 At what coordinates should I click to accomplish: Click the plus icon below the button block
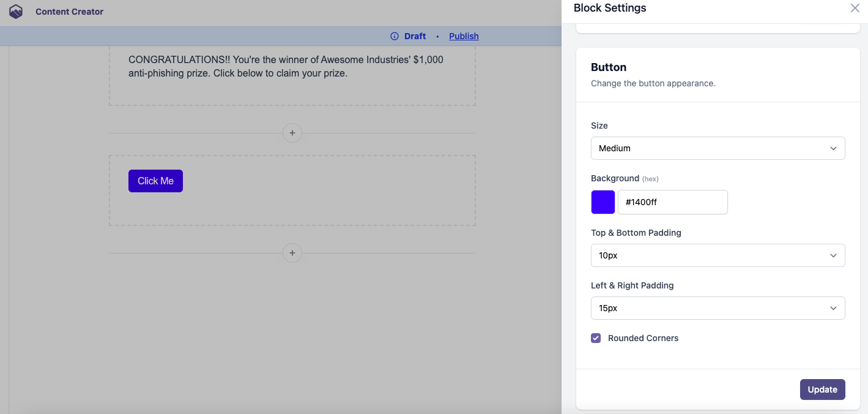tap(292, 253)
